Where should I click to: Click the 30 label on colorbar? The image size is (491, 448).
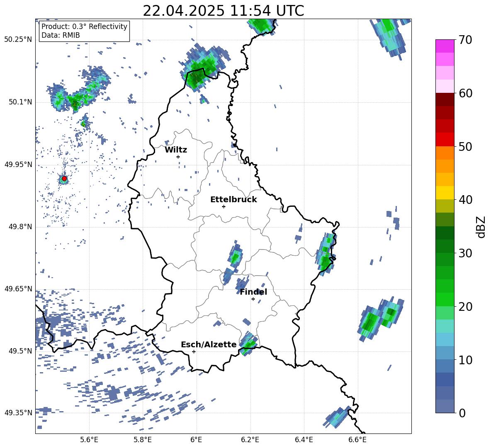466,253
